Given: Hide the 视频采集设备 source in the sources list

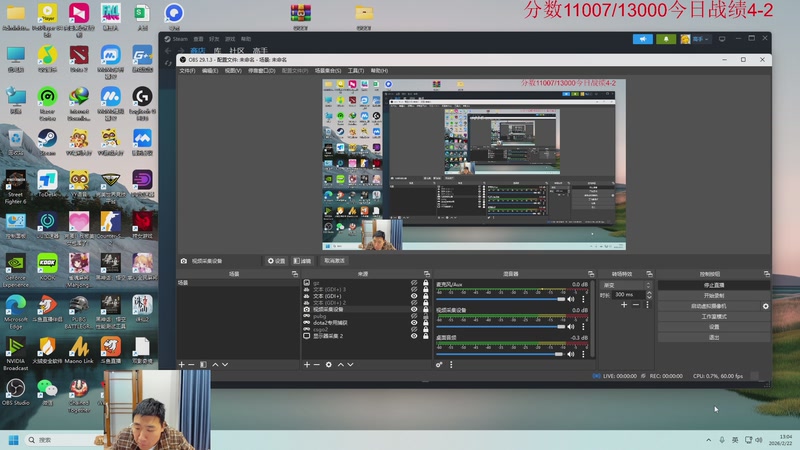Looking at the screenshot, I should tap(414, 309).
